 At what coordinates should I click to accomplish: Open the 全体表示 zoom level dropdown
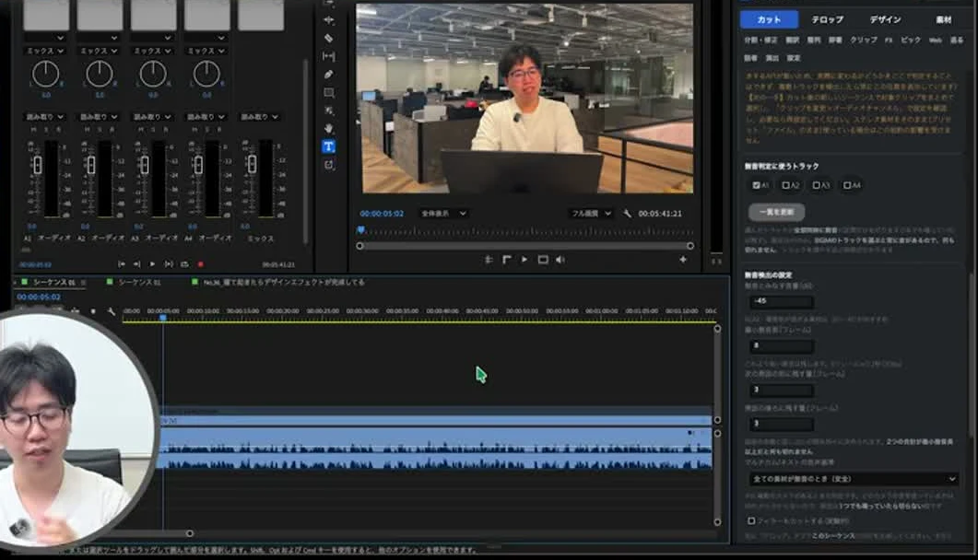pos(442,213)
